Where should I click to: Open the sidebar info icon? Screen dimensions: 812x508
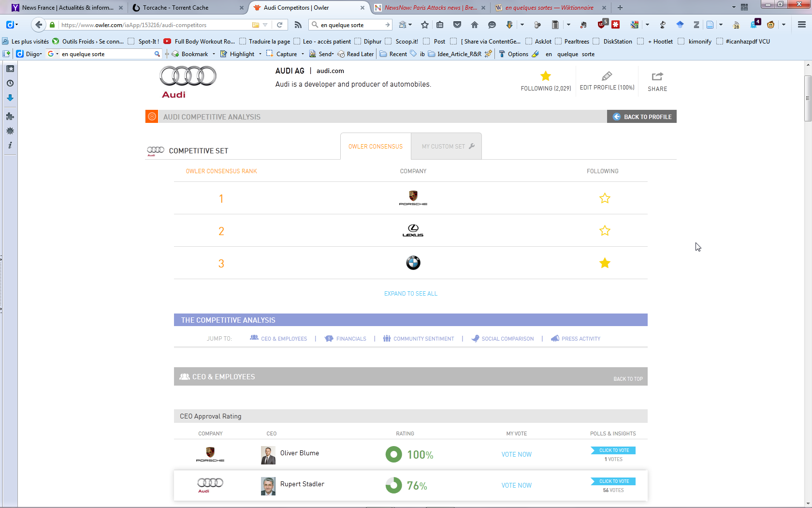(10, 145)
